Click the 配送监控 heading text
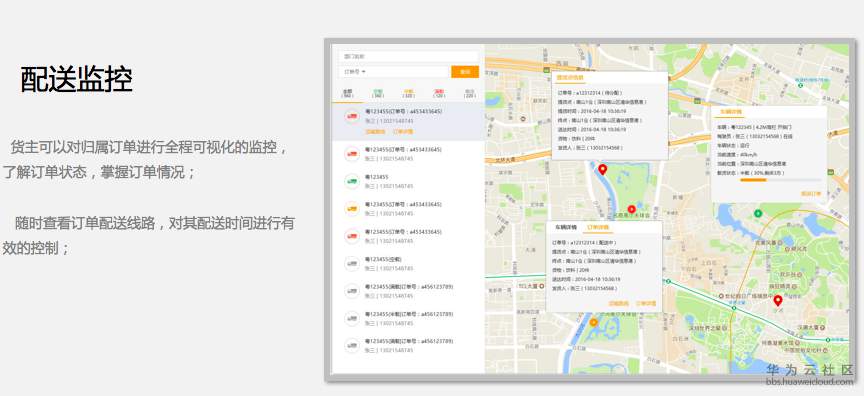864x396 pixels. (77, 80)
